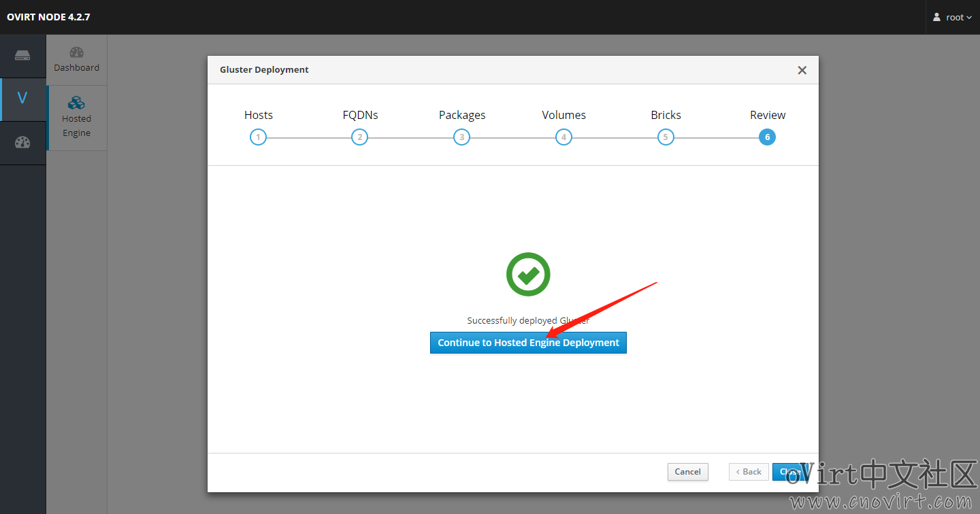Go to wizard step 5 Bricks

pyautogui.click(x=666, y=137)
